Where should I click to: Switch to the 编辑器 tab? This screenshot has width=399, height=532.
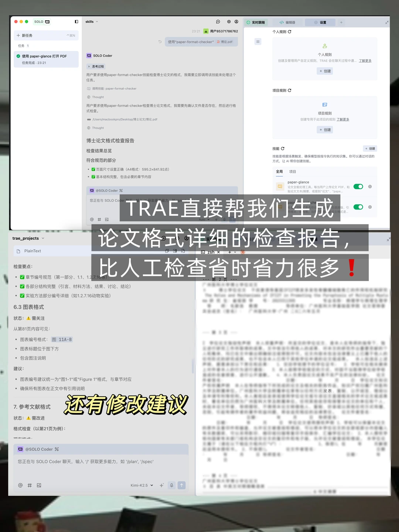[287, 23]
